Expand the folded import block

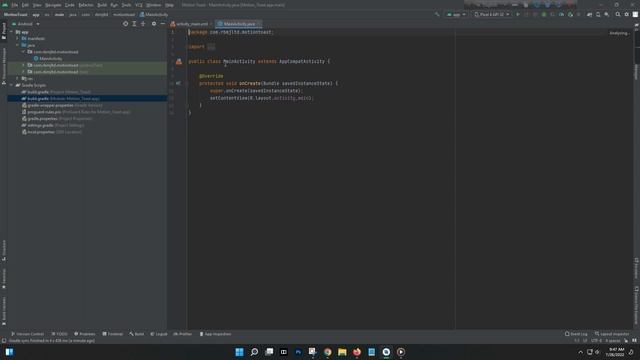coord(211,47)
